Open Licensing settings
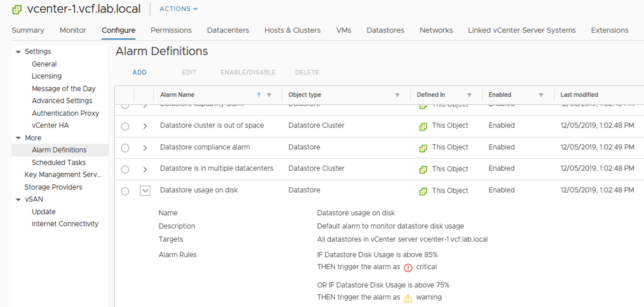 [x=47, y=76]
